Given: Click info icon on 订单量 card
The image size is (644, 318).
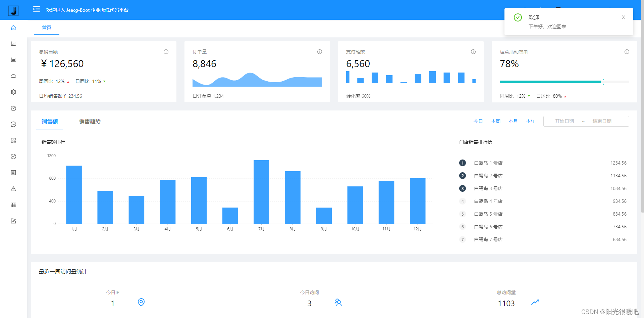Looking at the screenshot, I should pos(320,52).
